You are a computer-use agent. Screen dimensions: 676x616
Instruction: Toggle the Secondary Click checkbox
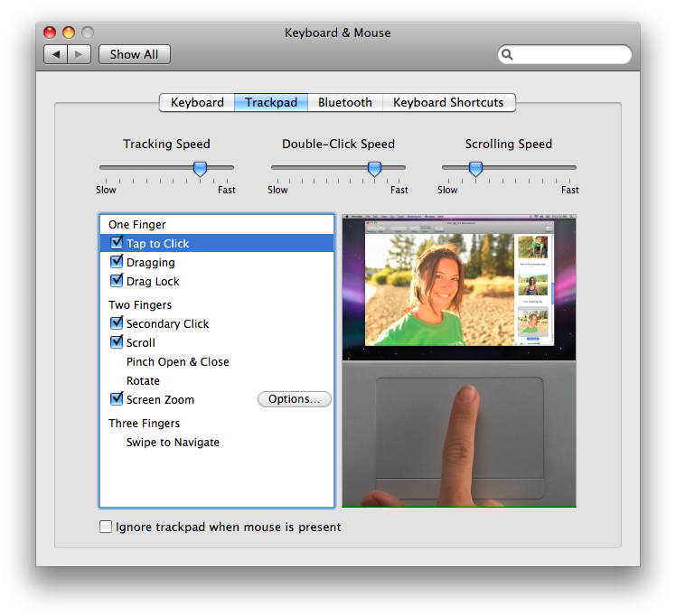click(117, 323)
